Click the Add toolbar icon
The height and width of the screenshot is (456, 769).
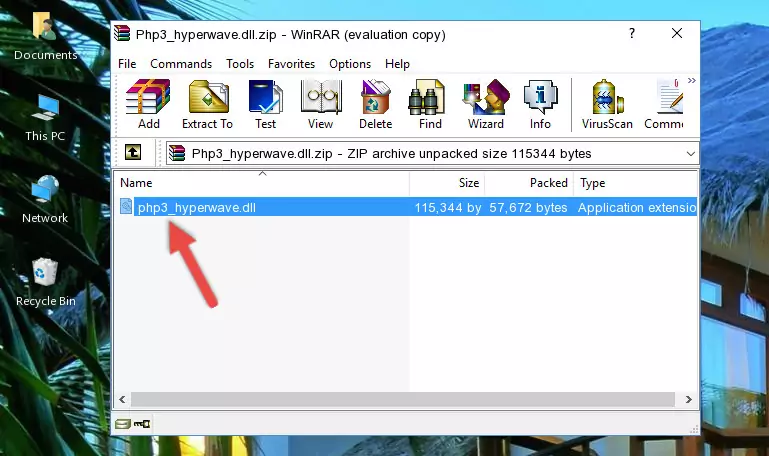(148, 104)
